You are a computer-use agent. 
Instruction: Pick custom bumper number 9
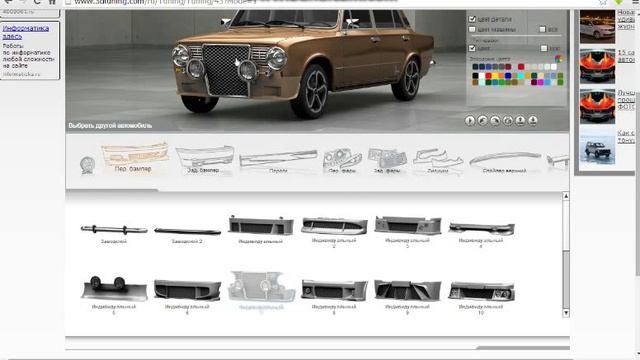click(407, 297)
